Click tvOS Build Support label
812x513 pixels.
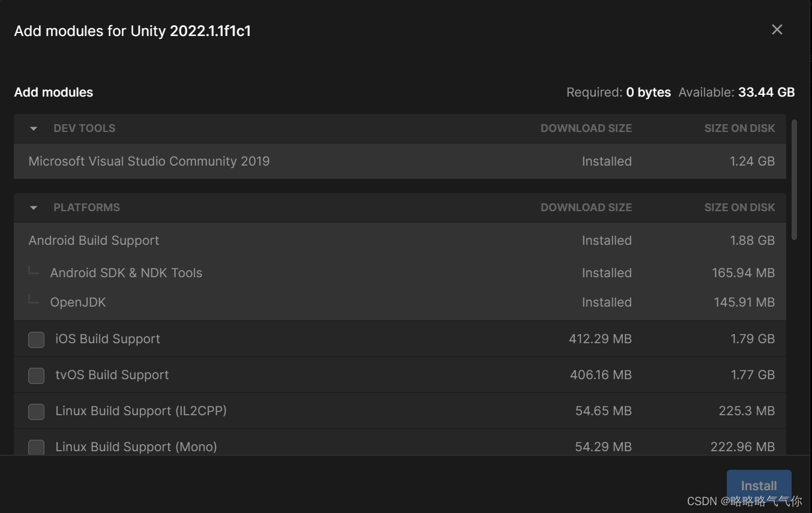pos(112,375)
